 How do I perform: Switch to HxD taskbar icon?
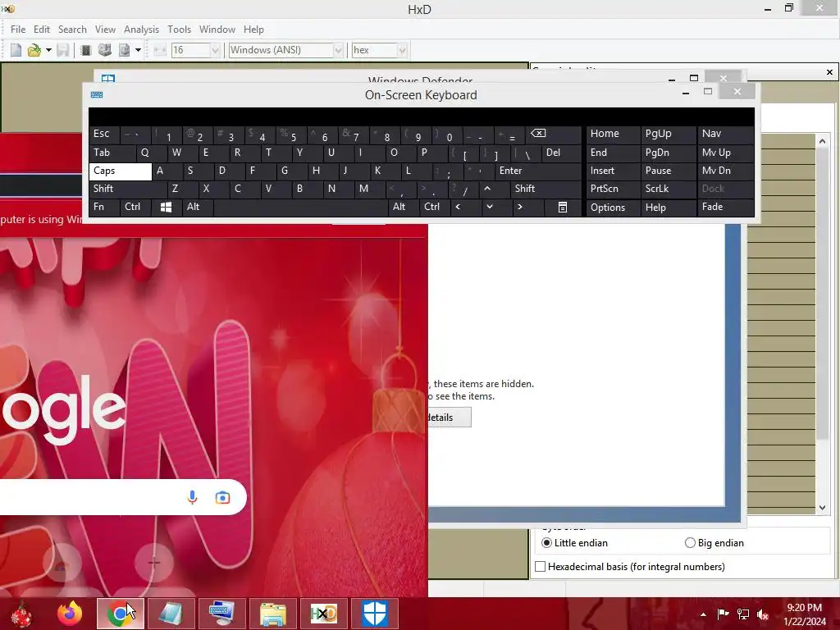(324, 614)
